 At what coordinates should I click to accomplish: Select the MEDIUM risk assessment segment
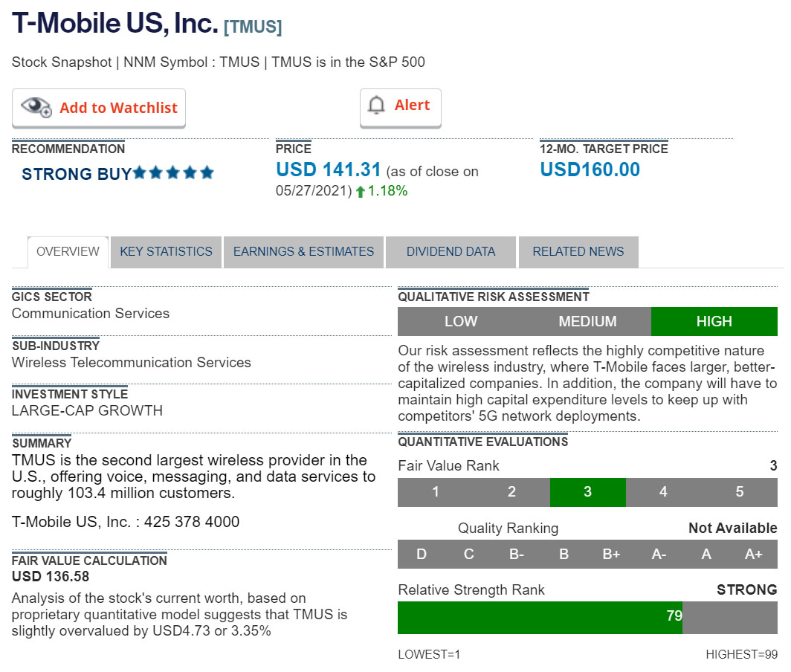point(587,321)
